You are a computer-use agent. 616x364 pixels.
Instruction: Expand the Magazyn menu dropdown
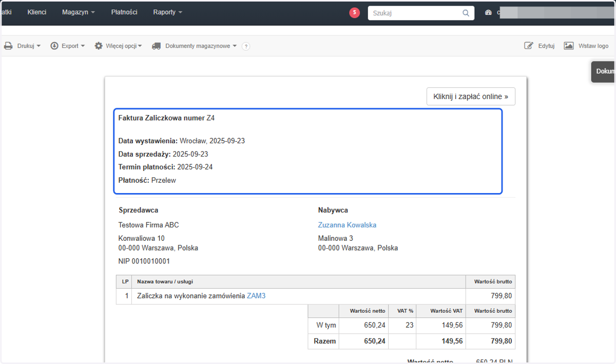point(79,12)
